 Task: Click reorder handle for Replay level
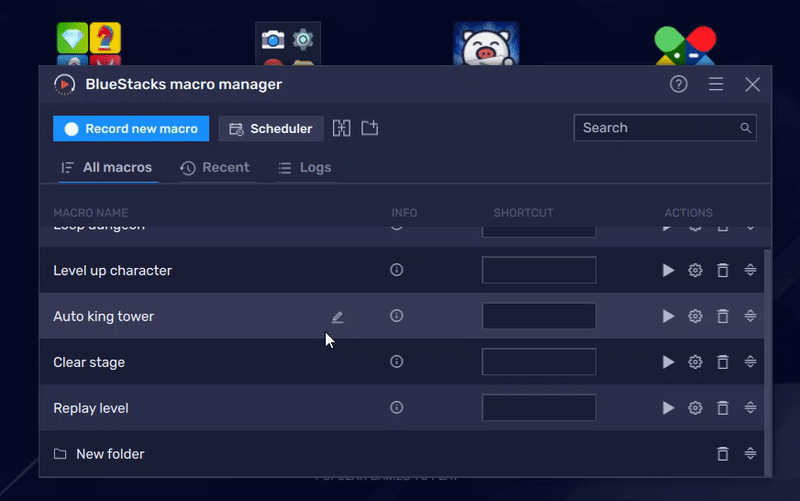coord(750,407)
